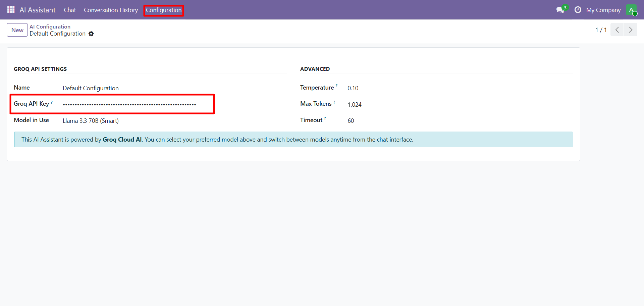Viewport: 644px width, 306px height.
Task: Open the apps grid menu icon
Action: [11, 10]
